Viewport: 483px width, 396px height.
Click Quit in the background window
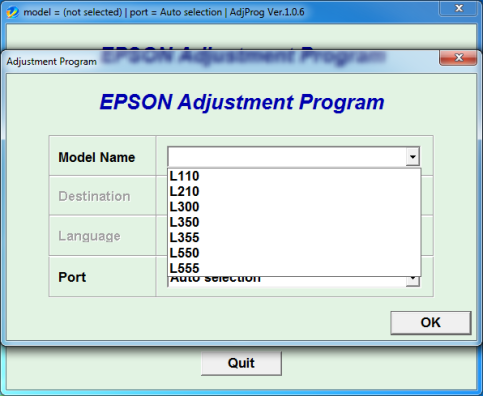[241, 363]
